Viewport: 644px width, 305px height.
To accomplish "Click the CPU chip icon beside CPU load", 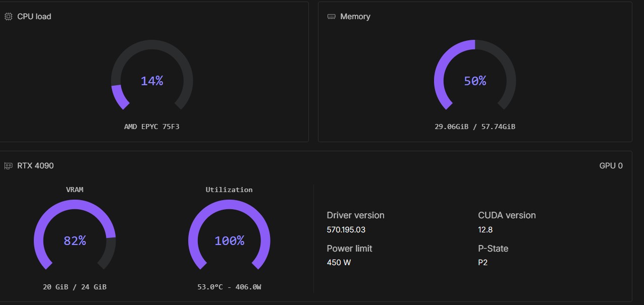I will (x=8, y=17).
